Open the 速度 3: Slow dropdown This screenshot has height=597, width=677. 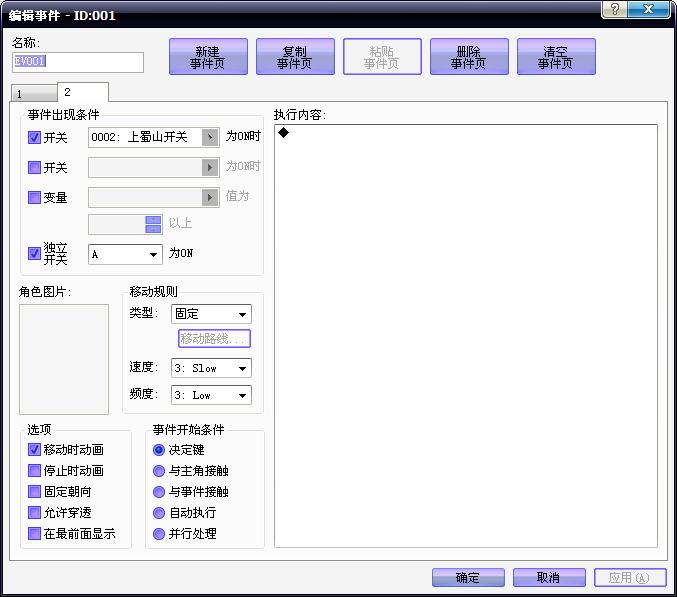click(x=211, y=368)
